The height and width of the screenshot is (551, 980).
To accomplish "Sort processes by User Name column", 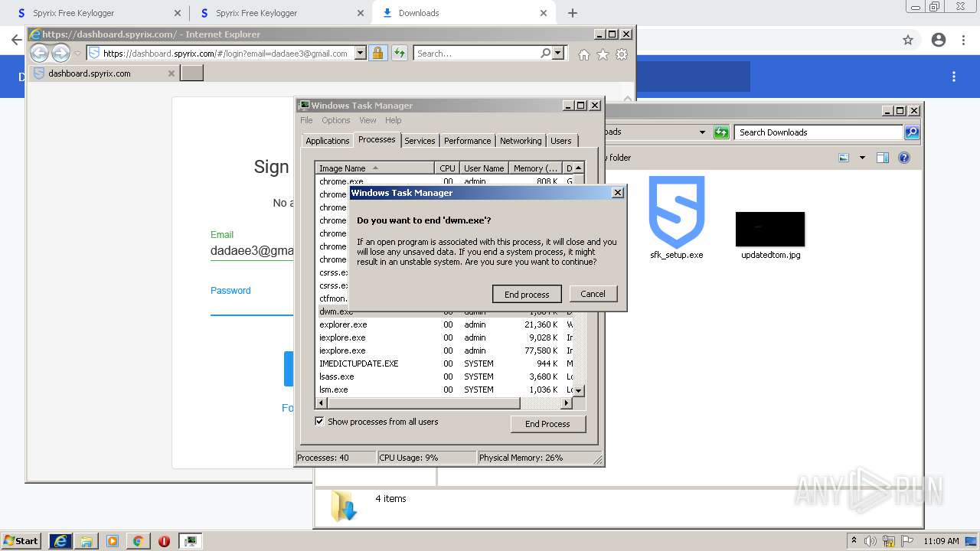I will click(x=484, y=168).
